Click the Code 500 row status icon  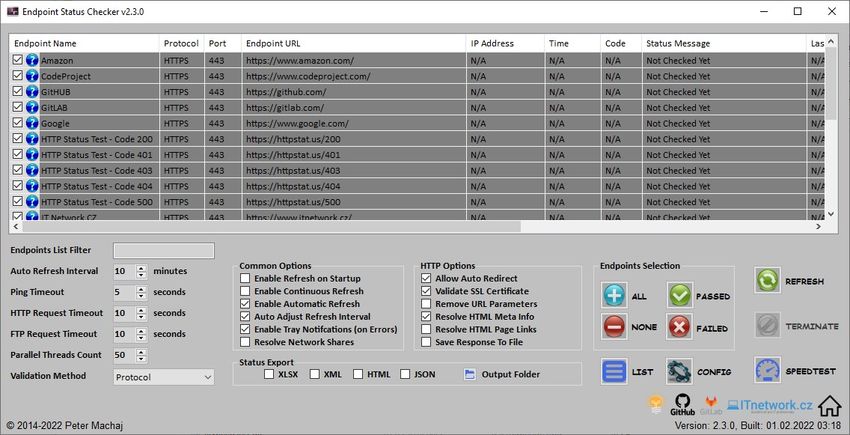(x=33, y=202)
